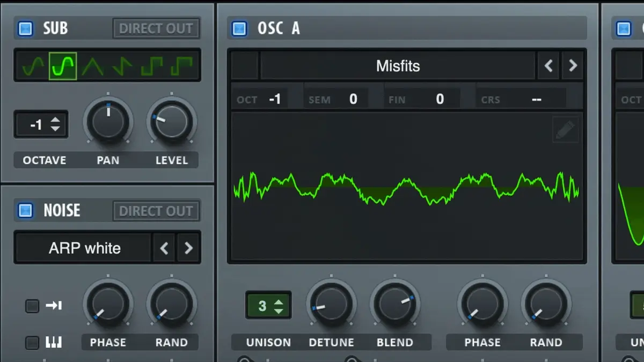Toggle the OSC B power switch
Screen dimensions: 644x362
point(624,28)
